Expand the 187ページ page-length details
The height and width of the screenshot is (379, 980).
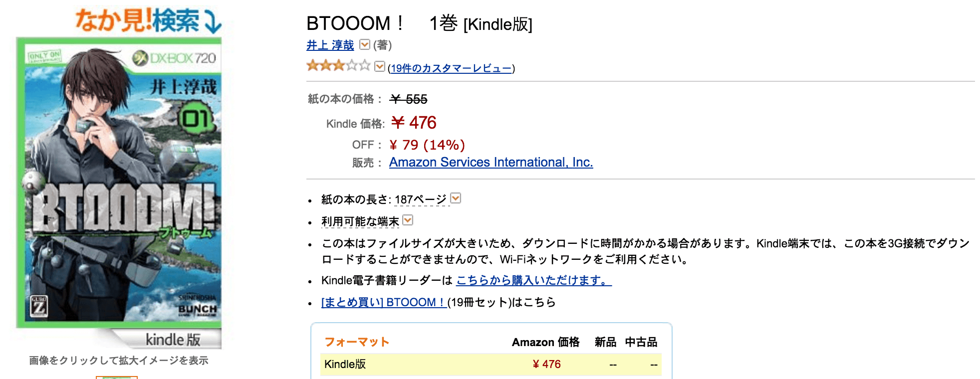[455, 198]
